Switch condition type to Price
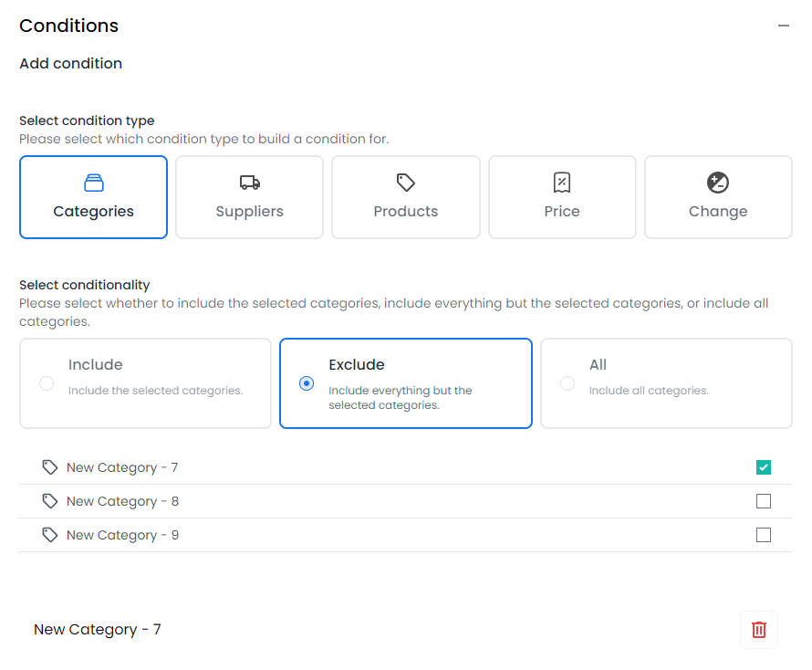 [x=562, y=197]
